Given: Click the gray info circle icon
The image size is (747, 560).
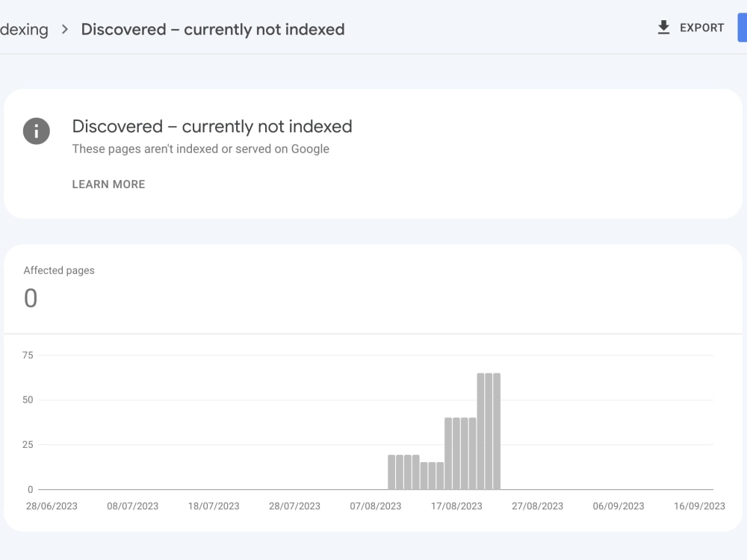Looking at the screenshot, I should pos(37,131).
